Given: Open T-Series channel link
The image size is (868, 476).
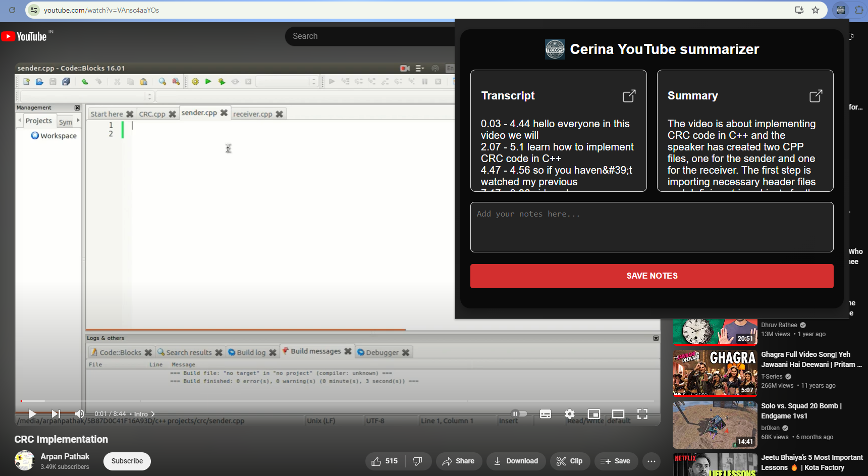Looking at the screenshot, I should tap(772, 377).
